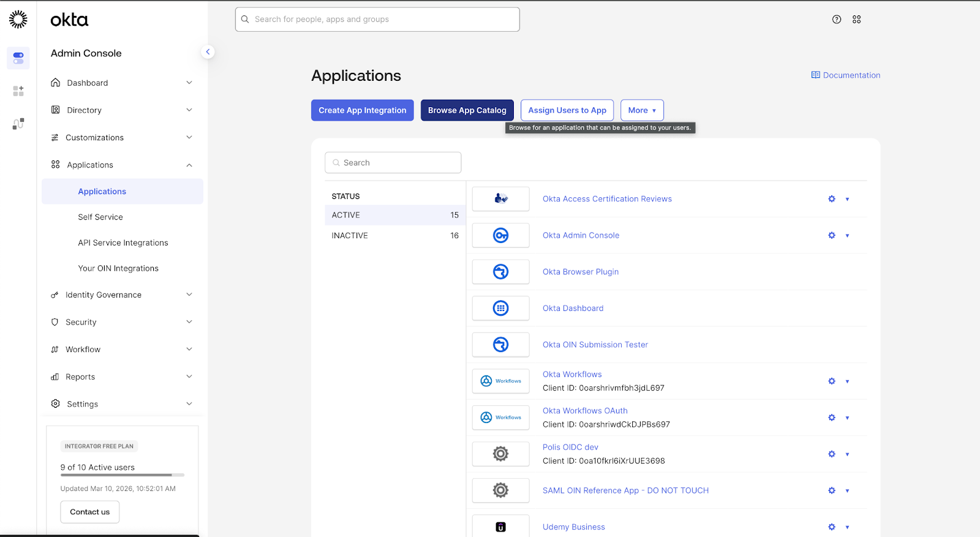Open gear settings for Okta Access Certification Reviews
980x537 pixels.
[832, 199]
